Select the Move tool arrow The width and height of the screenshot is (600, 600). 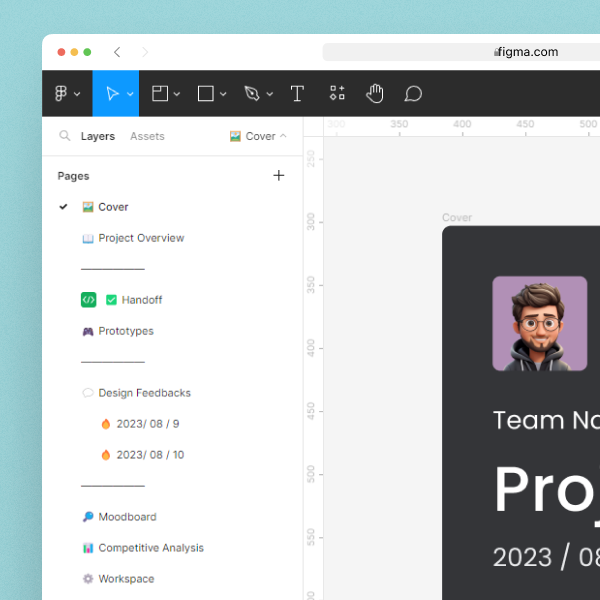tap(112, 93)
